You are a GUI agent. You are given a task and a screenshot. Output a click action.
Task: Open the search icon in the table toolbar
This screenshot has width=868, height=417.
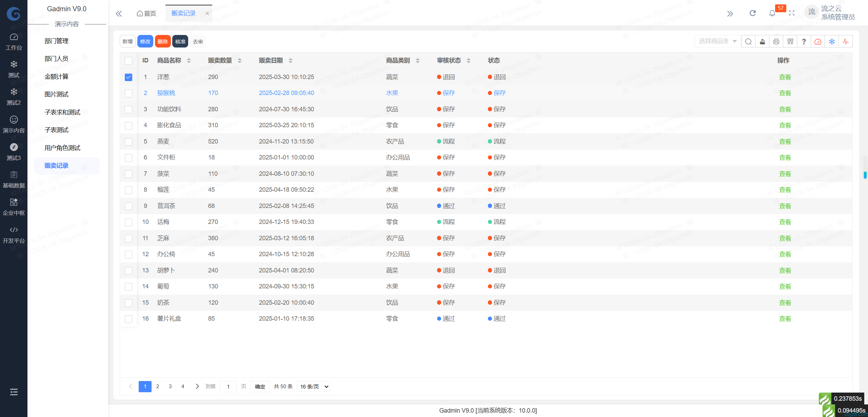click(748, 41)
